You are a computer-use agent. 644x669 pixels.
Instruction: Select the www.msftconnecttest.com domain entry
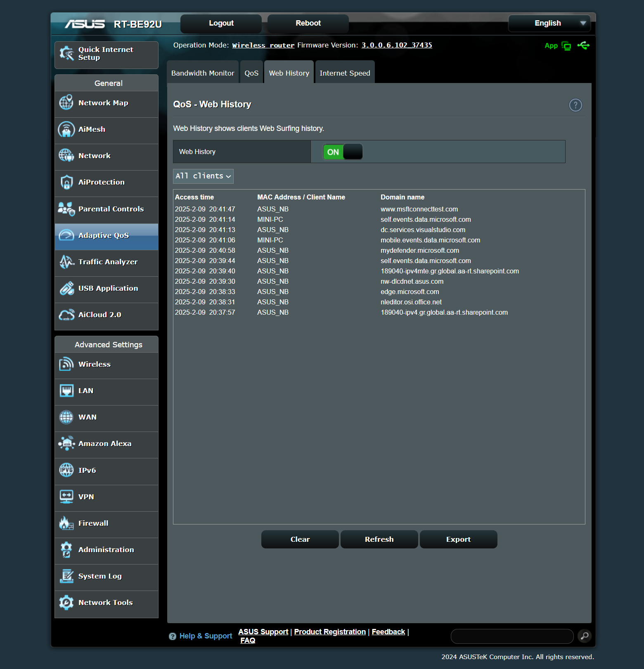419,209
